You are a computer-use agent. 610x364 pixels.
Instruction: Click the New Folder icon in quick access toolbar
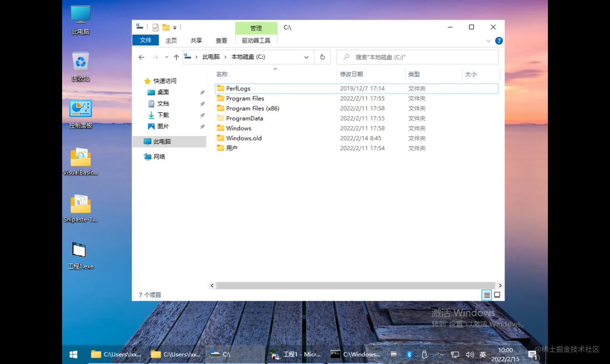(x=166, y=27)
